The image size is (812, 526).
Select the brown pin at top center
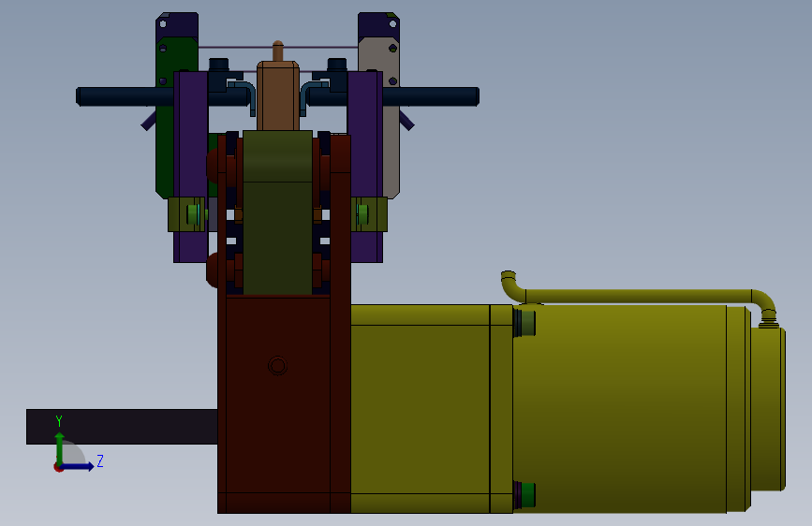point(278,51)
